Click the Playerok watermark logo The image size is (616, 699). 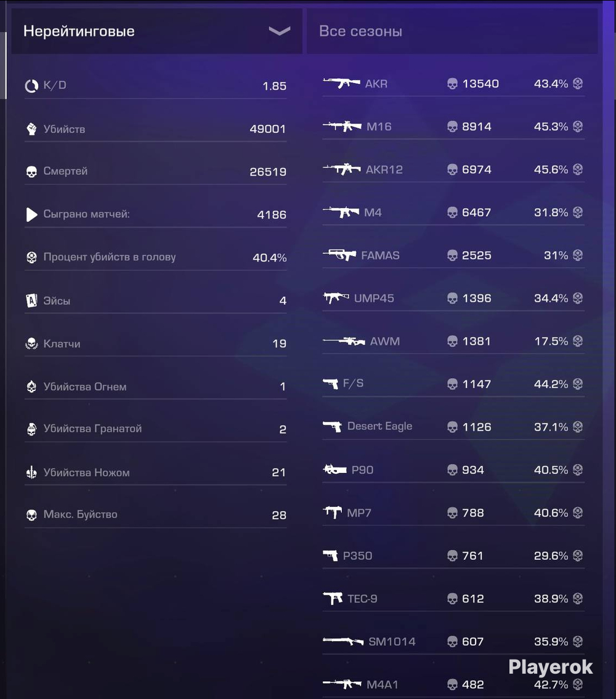click(551, 667)
